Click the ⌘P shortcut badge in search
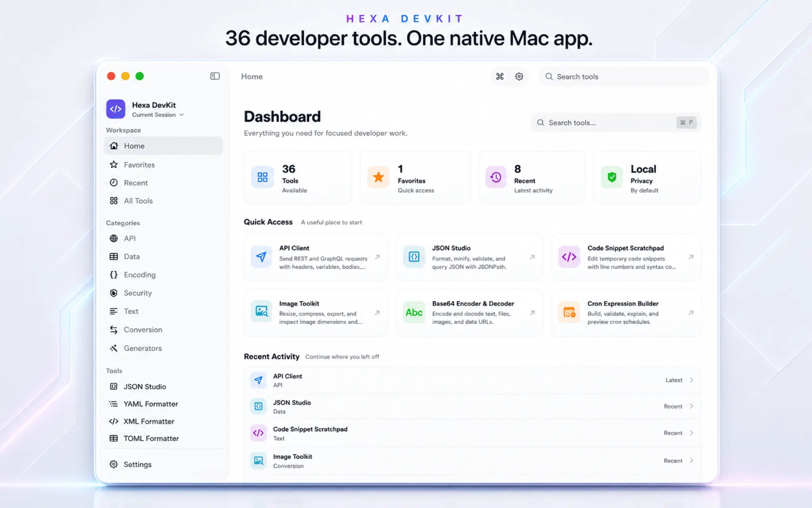Viewport: 812px width, 508px height. (686, 123)
